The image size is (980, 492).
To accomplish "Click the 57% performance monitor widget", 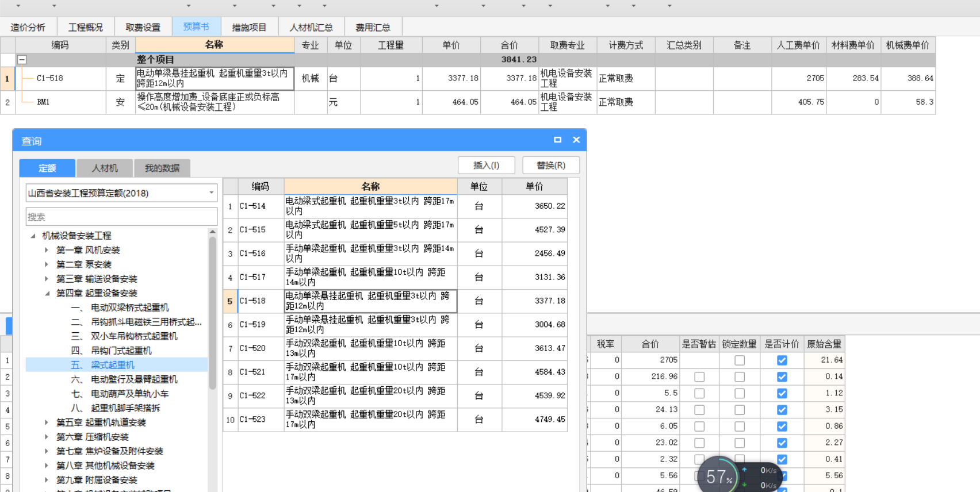I will (719, 476).
